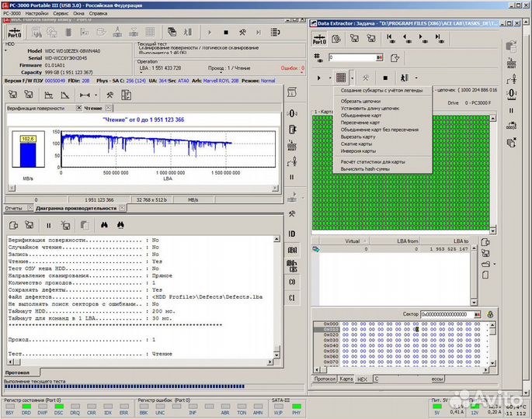
Task: Click the pause icon in the log toolbar
Action: [48, 226]
